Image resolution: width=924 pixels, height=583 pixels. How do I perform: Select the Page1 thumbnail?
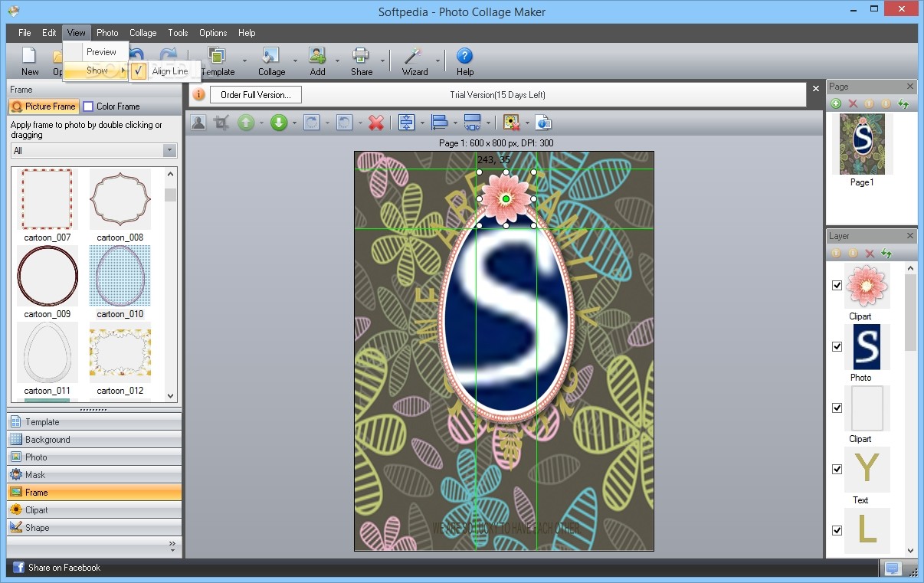pyautogui.click(x=862, y=144)
